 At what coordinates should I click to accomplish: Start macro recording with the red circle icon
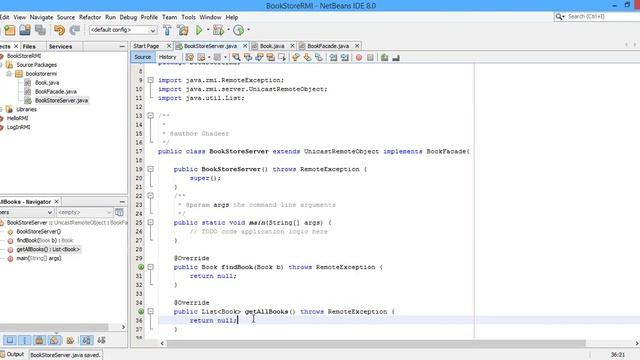(x=359, y=58)
